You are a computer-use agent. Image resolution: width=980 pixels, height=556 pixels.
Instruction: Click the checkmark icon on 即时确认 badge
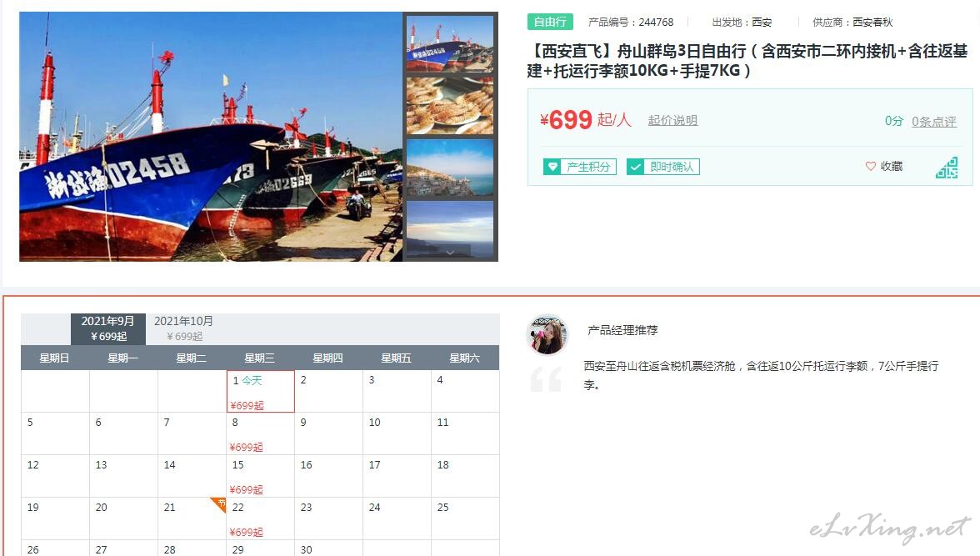[635, 167]
